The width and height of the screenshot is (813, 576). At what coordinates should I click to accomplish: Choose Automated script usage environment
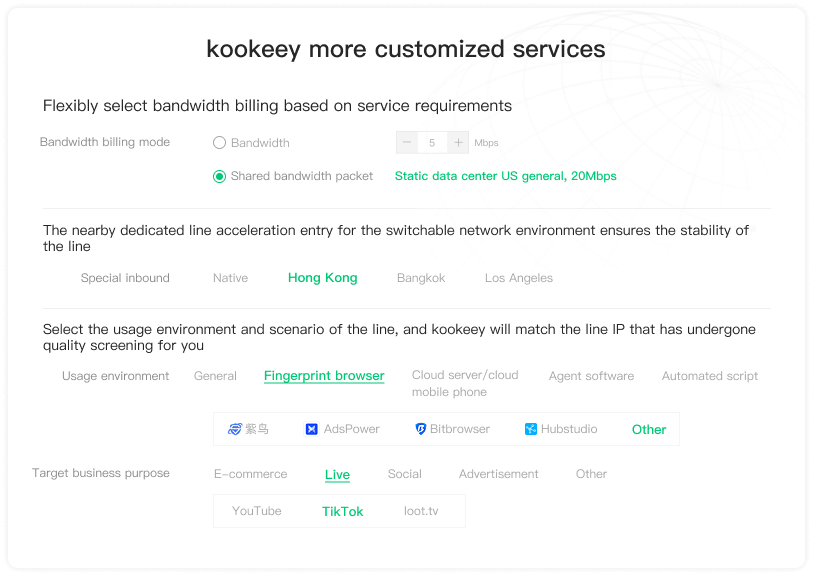(x=709, y=376)
